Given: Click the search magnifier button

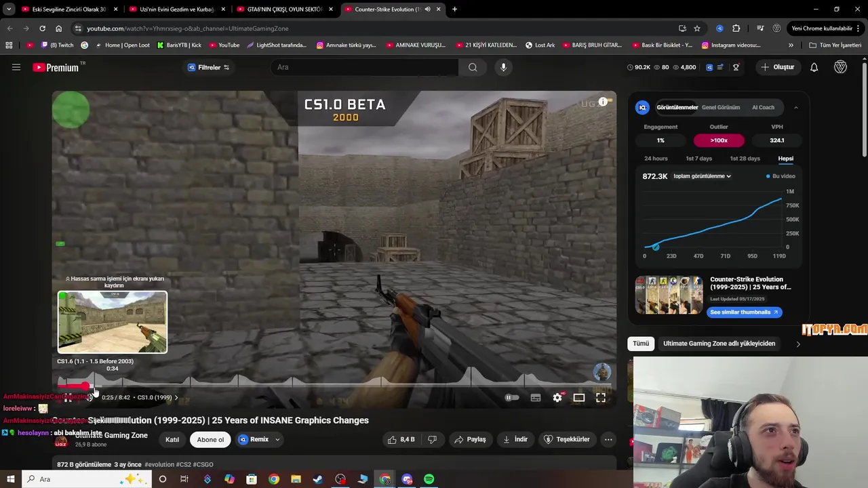Looking at the screenshot, I should 473,67.
